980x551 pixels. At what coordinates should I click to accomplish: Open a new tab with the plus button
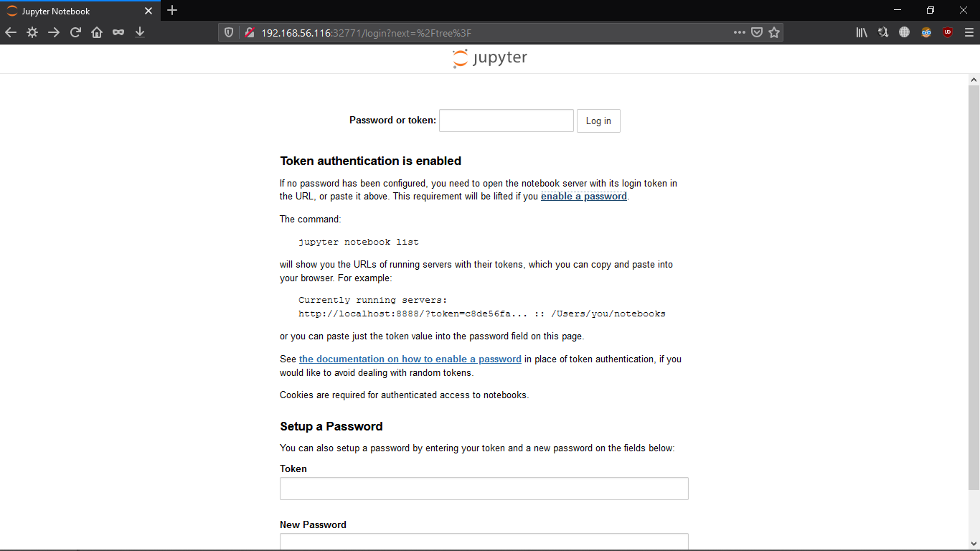pos(172,11)
